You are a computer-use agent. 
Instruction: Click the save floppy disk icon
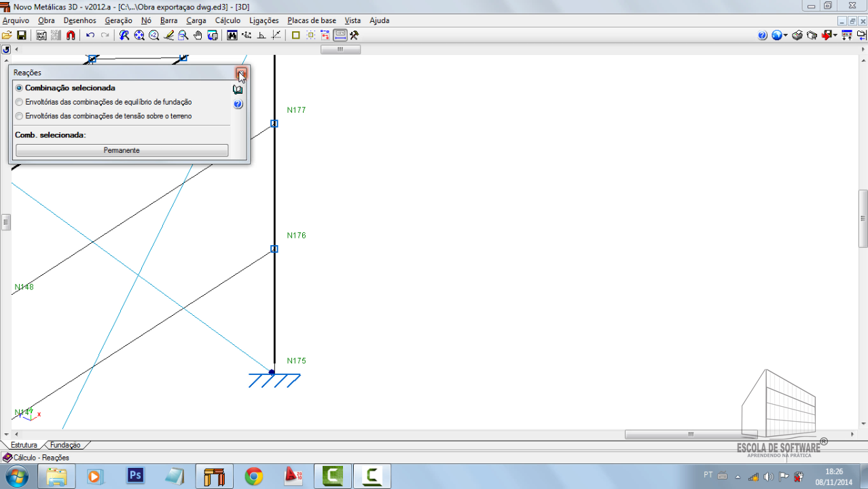tap(22, 35)
